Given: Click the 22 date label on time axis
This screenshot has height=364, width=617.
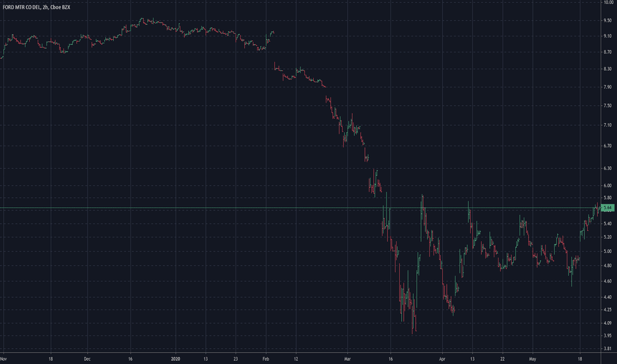Looking at the screenshot, I should (502, 359).
